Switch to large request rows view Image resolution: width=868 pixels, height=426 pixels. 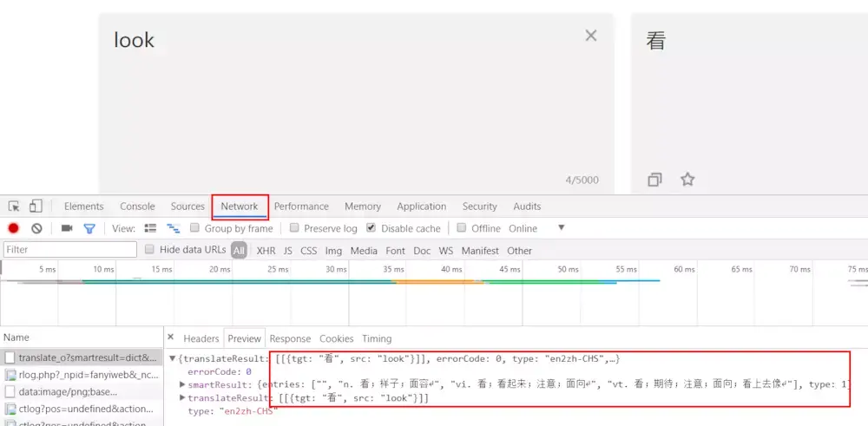[x=150, y=228]
